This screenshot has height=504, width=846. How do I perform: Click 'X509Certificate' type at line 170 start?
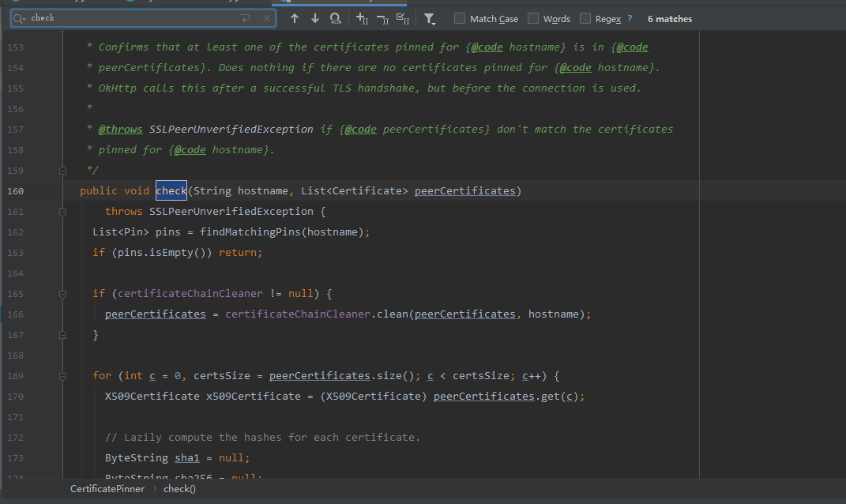[x=152, y=397]
